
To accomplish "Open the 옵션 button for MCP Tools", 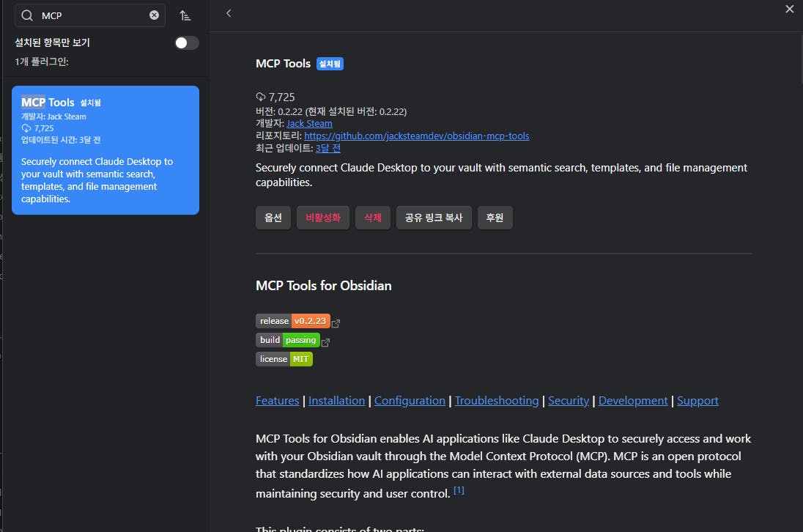I will pos(273,218).
